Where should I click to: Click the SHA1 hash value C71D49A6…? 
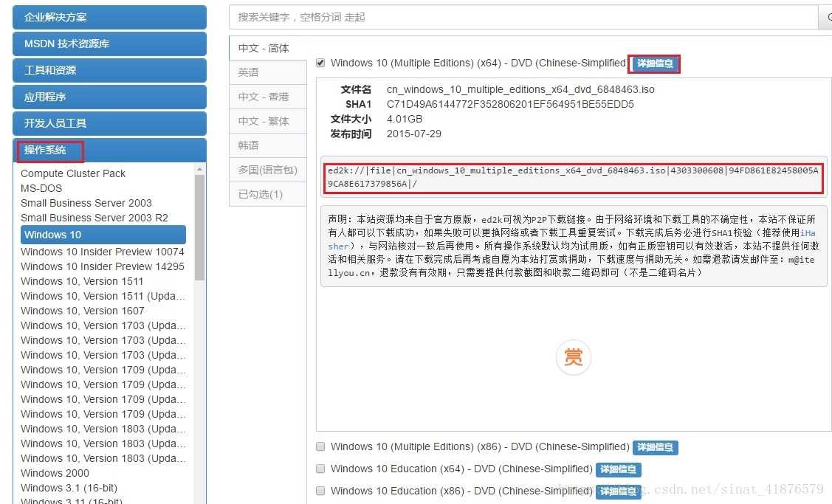(x=510, y=105)
